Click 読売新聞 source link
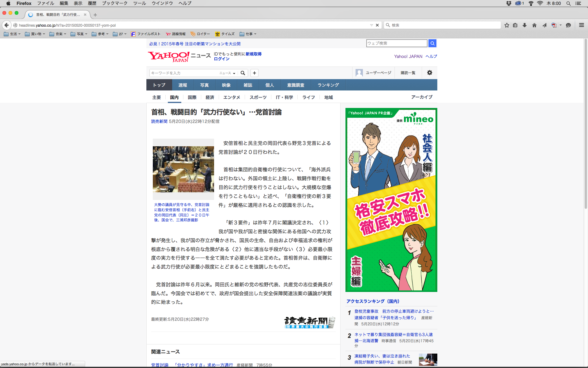The height and width of the screenshot is (368, 588). click(159, 121)
